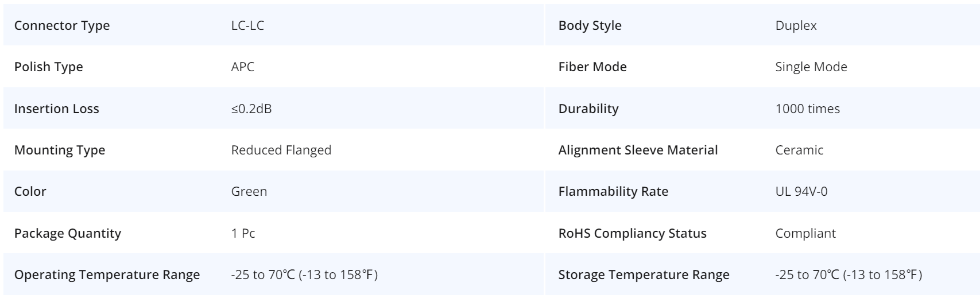Screen dimensions: 980x298
Task: Click the Green color value
Action: pos(249,191)
